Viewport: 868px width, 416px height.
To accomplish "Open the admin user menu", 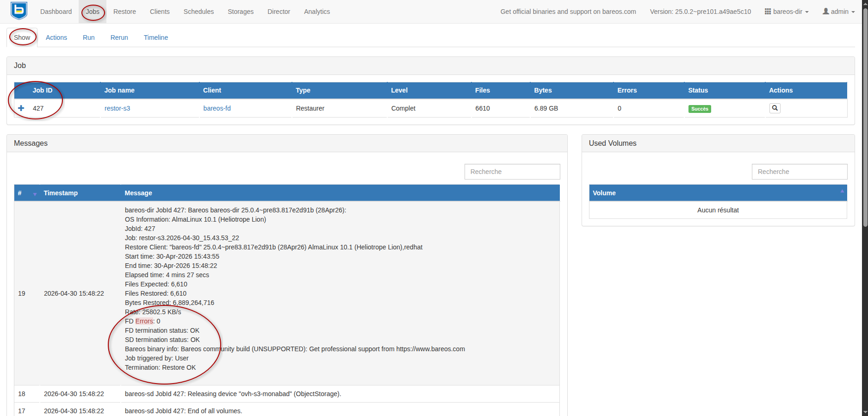I will [838, 12].
